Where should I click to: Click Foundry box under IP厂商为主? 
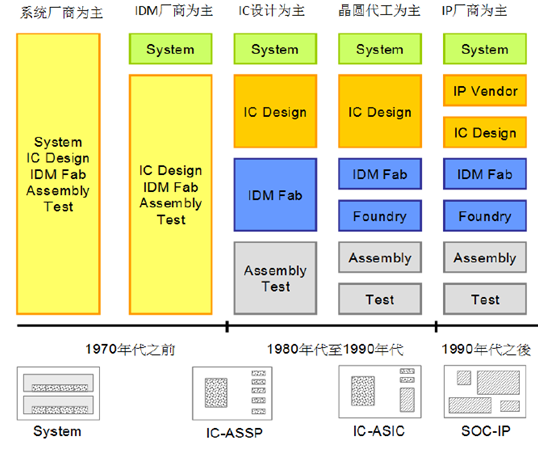(x=485, y=216)
